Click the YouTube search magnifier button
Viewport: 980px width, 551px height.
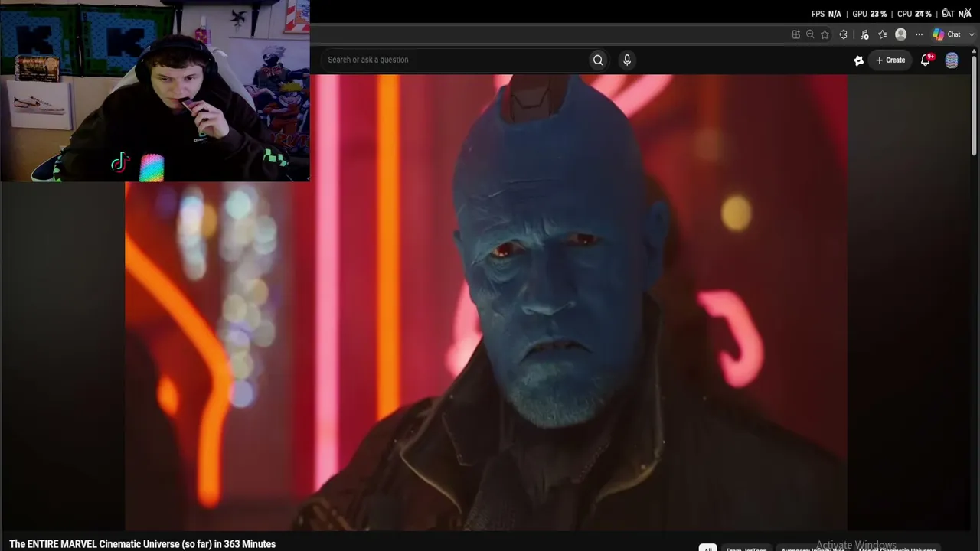pyautogui.click(x=598, y=60)
